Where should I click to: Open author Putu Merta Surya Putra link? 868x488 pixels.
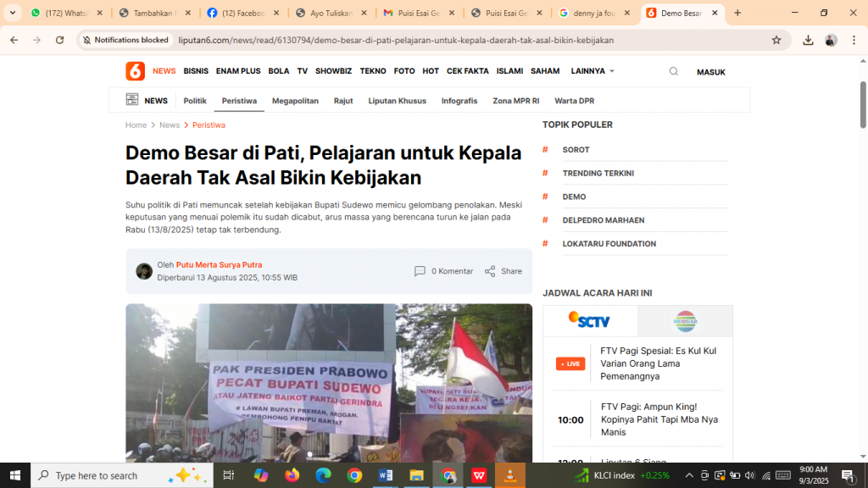219,265
